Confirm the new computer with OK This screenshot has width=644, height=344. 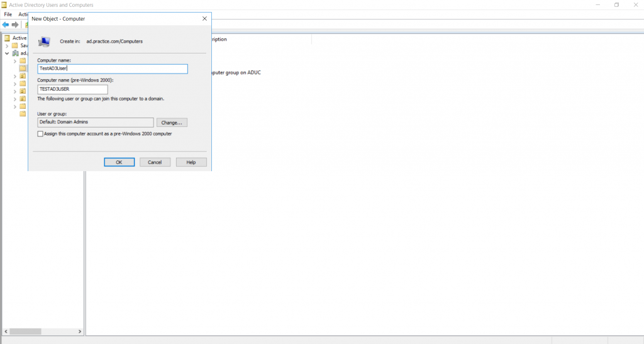coord(119,162)
